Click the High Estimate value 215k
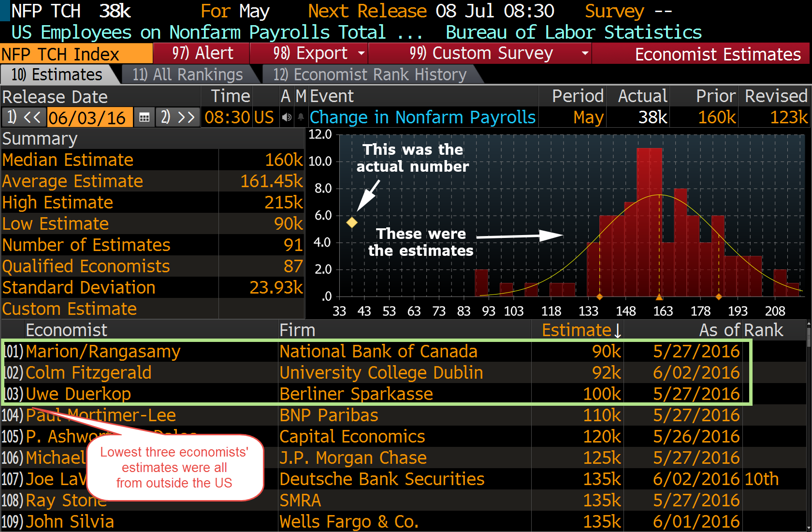 click(x=284, y=203)
